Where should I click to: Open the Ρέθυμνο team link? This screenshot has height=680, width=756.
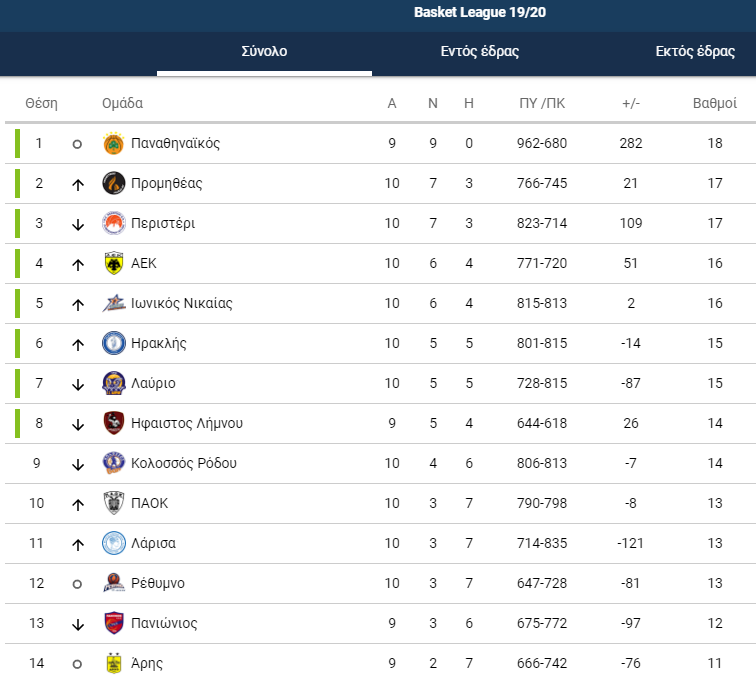point(158,584)
